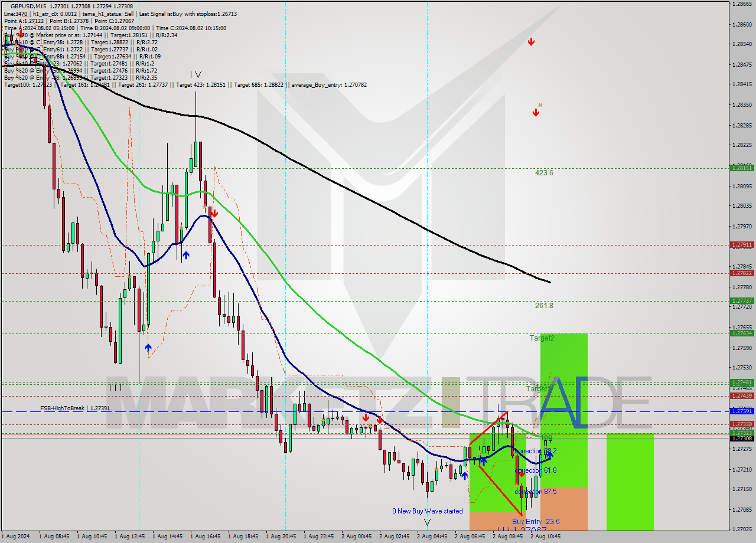Viewport: 756px width, 543px height.
Task: Click the green 1.27634 price tag
Action: point(742,333)
